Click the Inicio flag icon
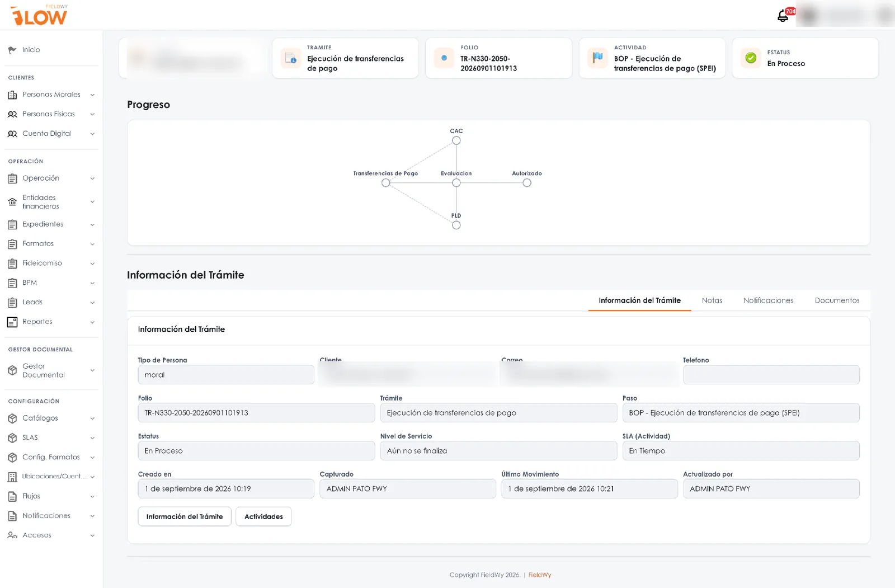The width and height of the screenshot is (895, 588). (12, 50)
